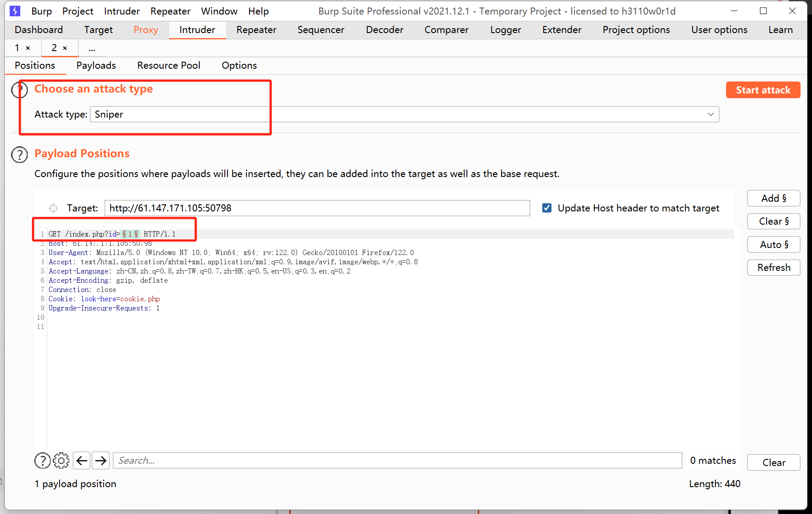The height and width of the screenshot is (514, 812).
Task: Click the Start attack button
Action: click(x=763, y=90)
